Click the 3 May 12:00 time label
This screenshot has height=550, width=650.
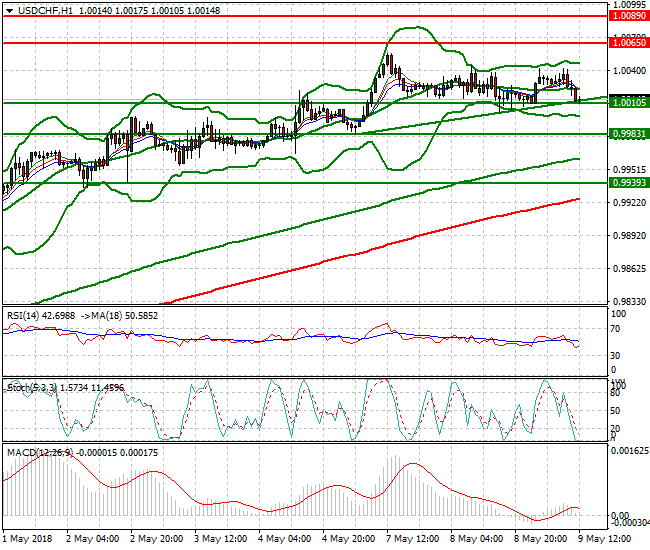point(221,539)
